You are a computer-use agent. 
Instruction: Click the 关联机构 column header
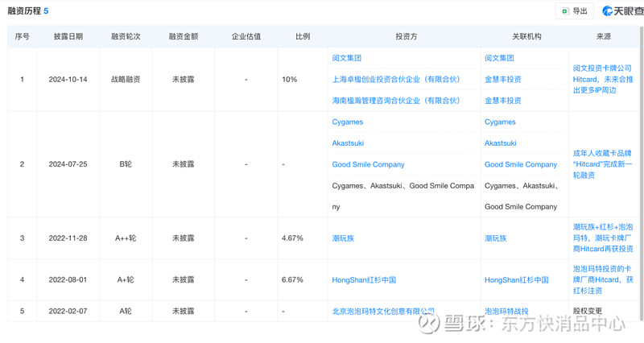click(526, 36)
